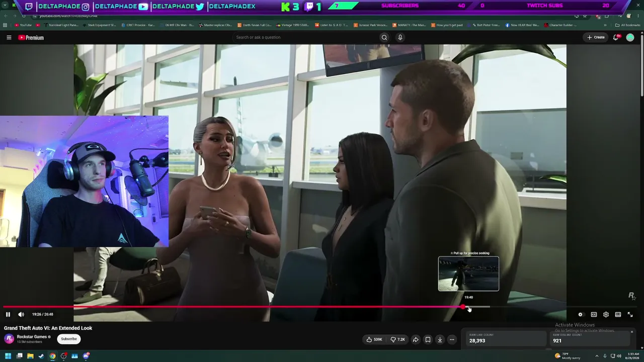
Task: Switch to theater mode
Action: pyautogui.click(x=618, y=314)
